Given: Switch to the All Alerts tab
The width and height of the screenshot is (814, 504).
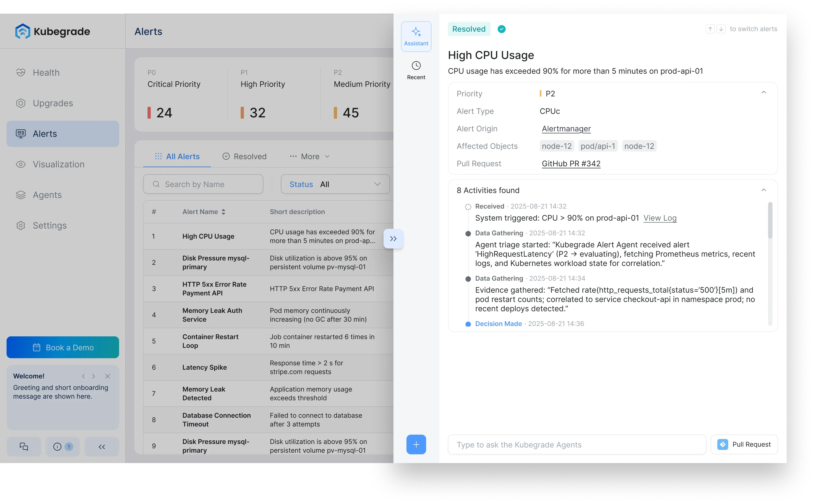Looking at the screenshot, I should (177, 156).
